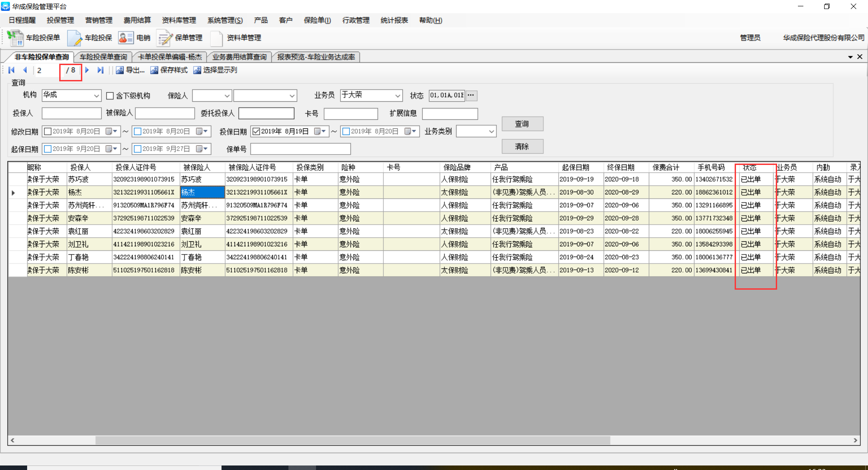Go to the first page arrow
868x470 pixels.
(x=12, y=70)
